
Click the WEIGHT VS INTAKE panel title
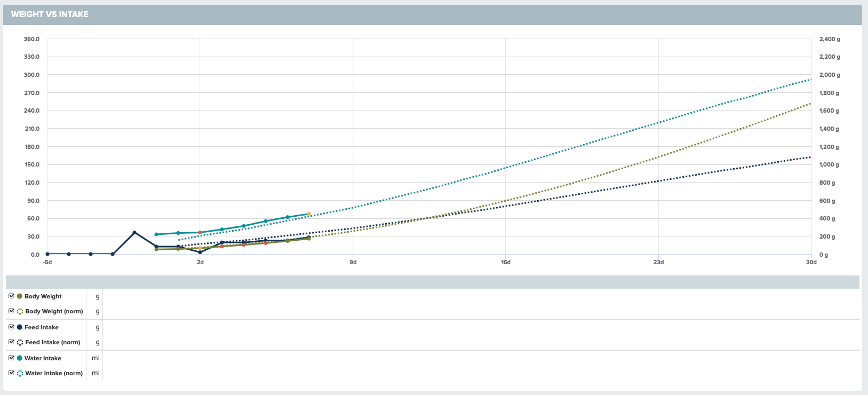tap(50, 14)
